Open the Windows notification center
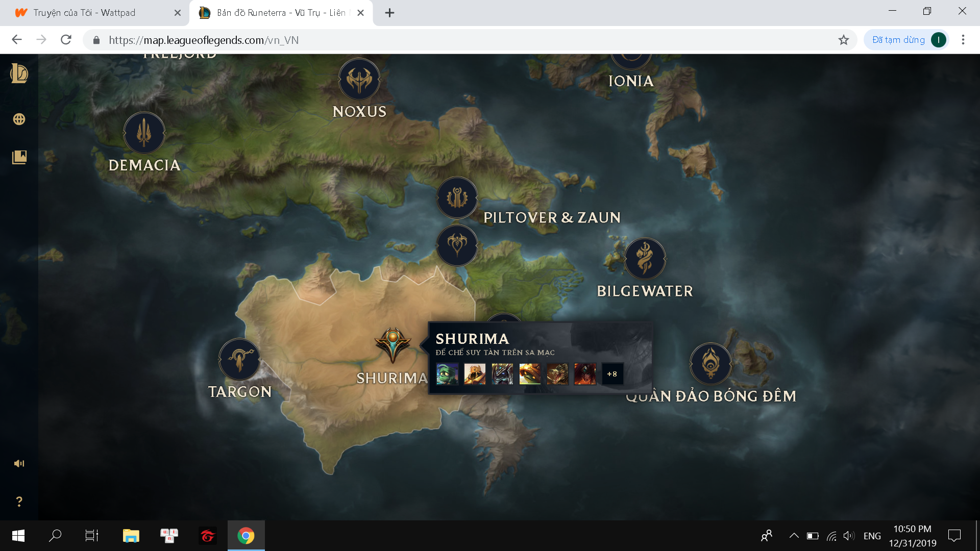 pos(954,536)
